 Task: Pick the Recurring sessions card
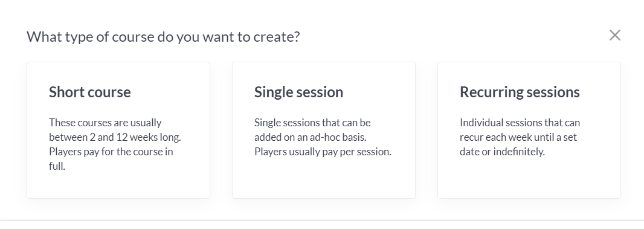529,130
